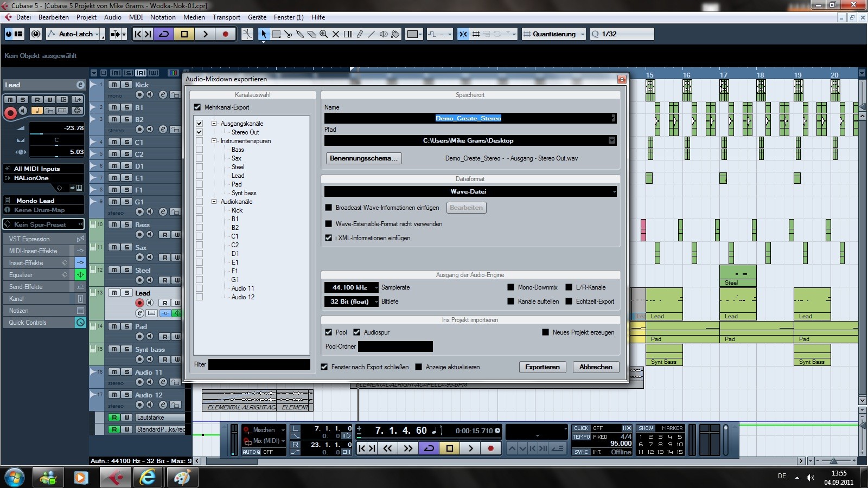The height and width of the screenshot is (488, 868).
Task: Open the Transport menu
Action: 226,17
